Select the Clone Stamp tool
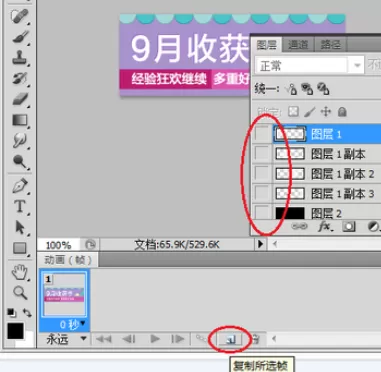381x372 pixels. point(19,57)
